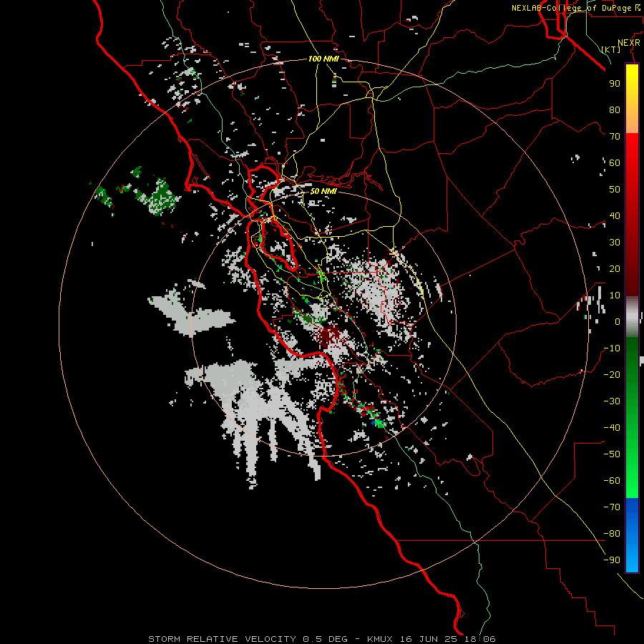The width and height of the screenshot is (644, 644).
Task: Click the large green echo patch offshore
Action: [160, 196]
